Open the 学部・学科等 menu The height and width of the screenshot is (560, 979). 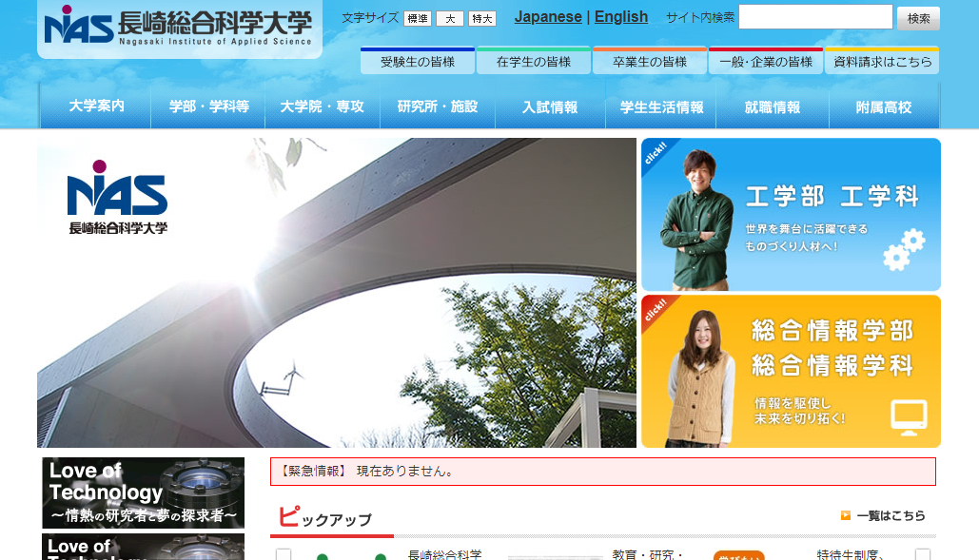[x=208, y=106]
